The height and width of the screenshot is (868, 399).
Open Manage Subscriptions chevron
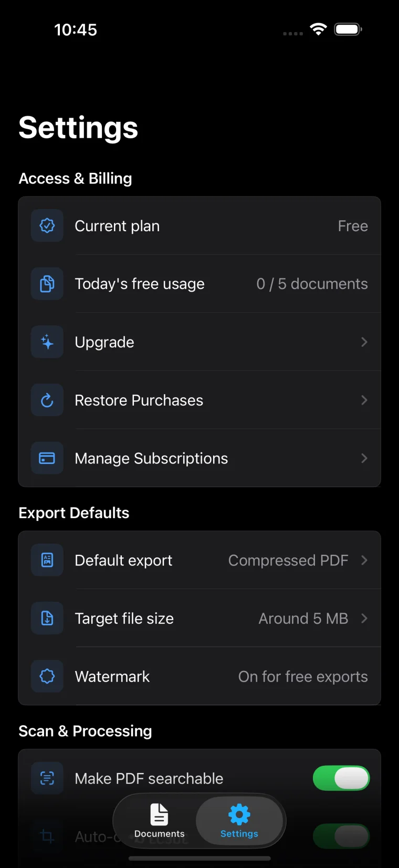364,458
